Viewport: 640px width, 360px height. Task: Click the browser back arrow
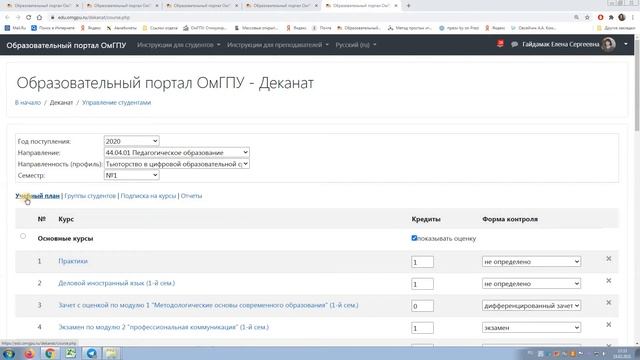click(x=7, y=18)
